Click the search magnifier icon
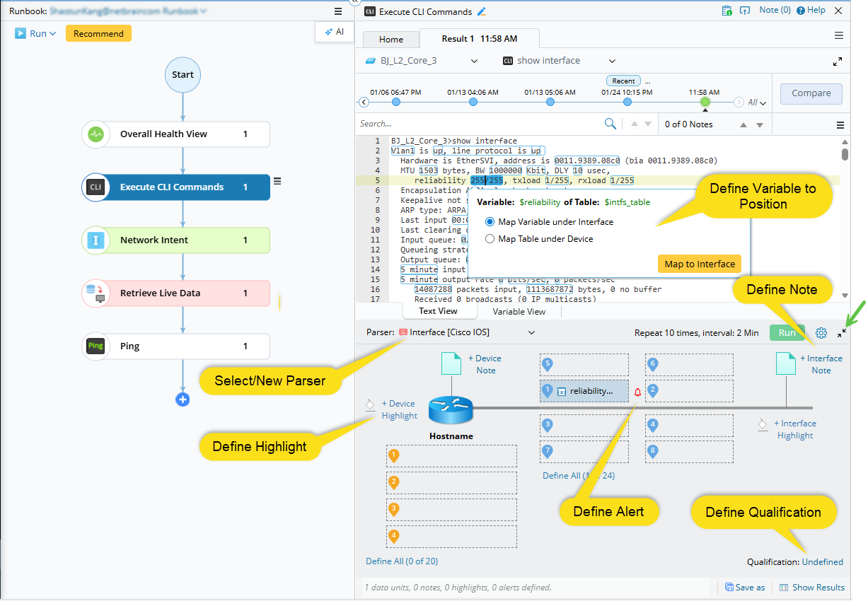This screenshot has height=601, width=868. [610, 124]
